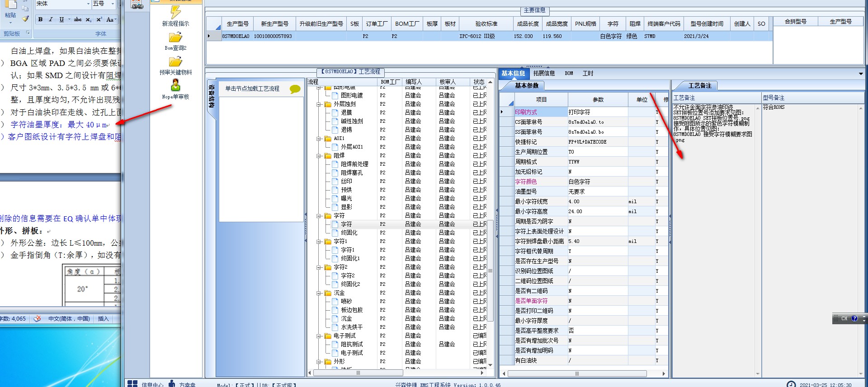The width and height of the screenshot is (868, 387).
Task: Collapse the AOI1 tree node
Action: pos(319,139)
